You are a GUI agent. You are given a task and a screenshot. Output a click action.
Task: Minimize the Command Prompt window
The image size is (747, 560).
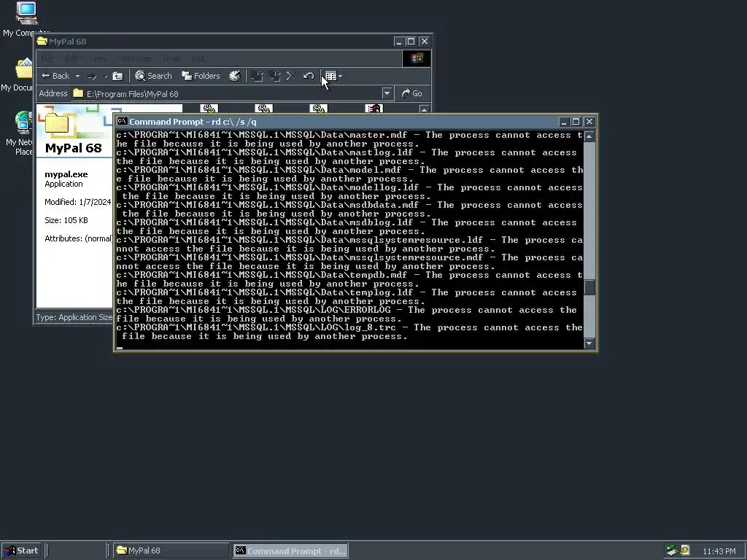point(564,122)
